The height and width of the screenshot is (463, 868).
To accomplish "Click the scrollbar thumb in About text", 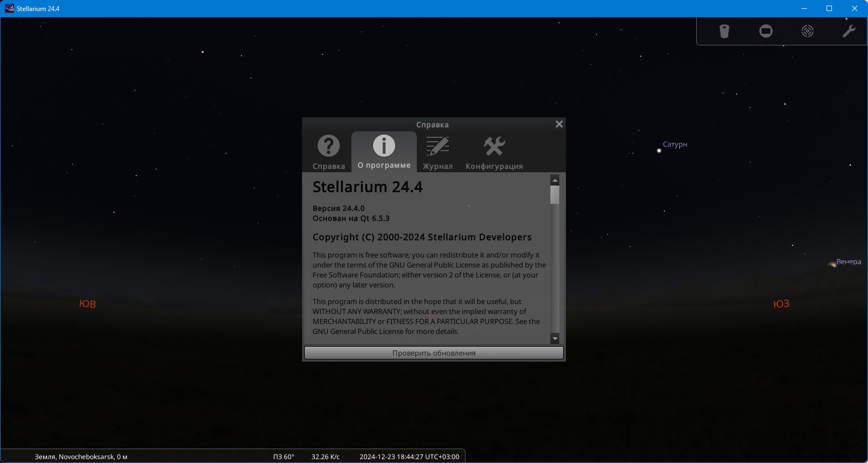I will point(555,195).
